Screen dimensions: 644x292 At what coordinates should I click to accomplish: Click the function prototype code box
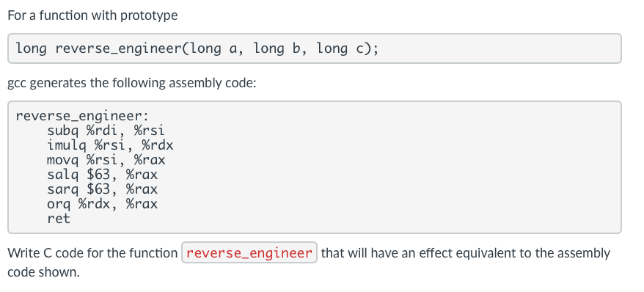point(314,48)
